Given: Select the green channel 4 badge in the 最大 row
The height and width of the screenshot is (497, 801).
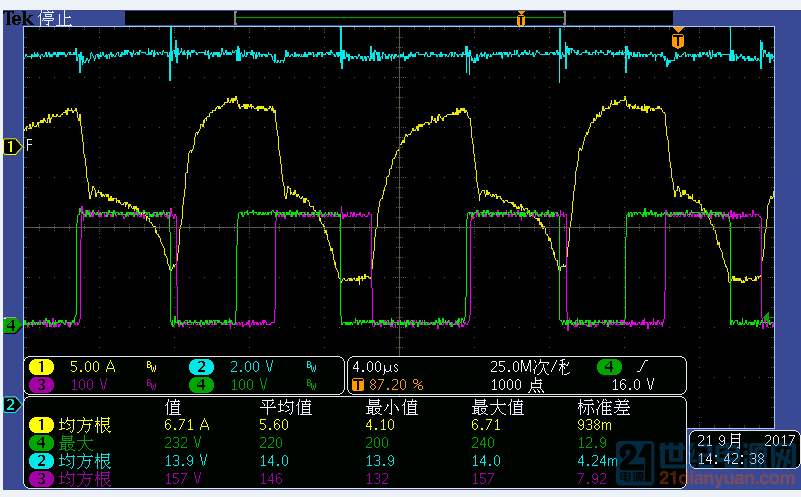Looking at the screenshot, I should point(41,443).
